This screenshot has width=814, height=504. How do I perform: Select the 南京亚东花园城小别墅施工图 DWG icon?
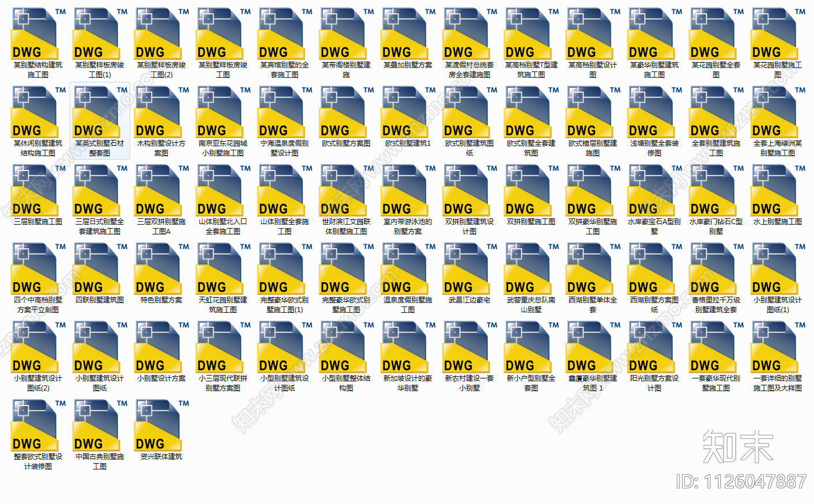point(219,112)
